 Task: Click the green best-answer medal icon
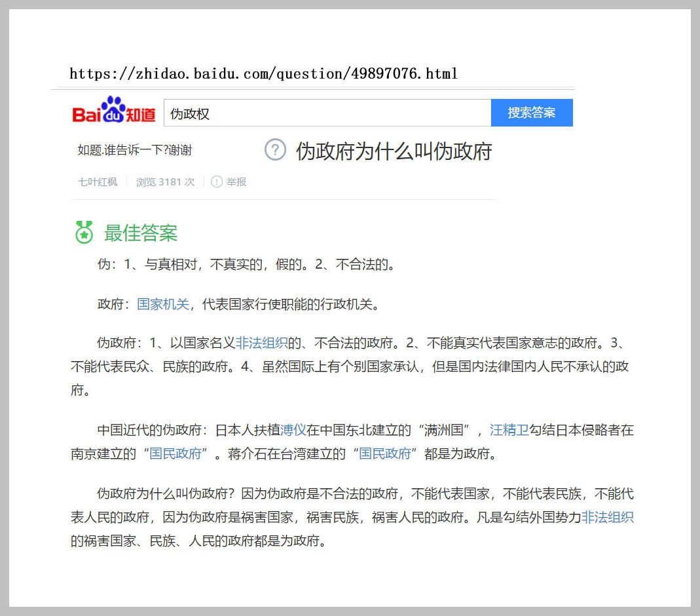click(x=84, y=232)
